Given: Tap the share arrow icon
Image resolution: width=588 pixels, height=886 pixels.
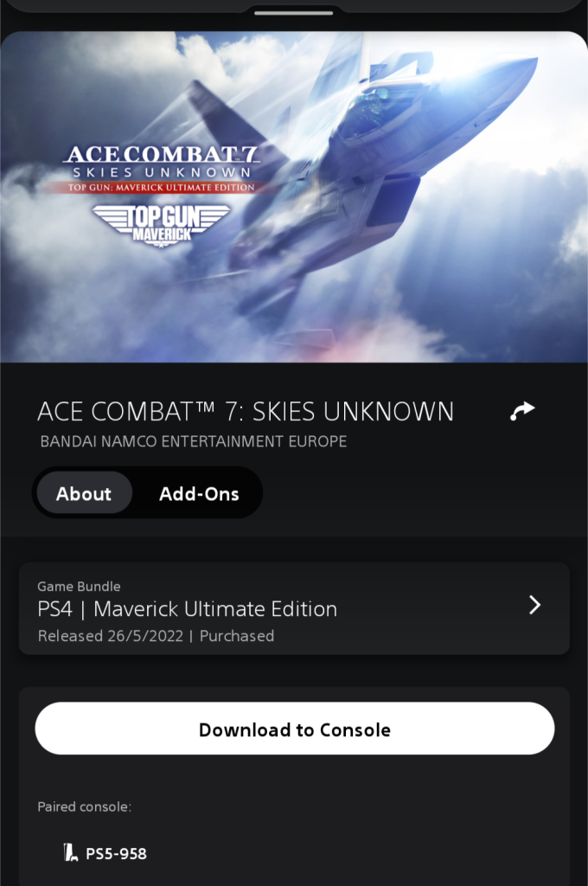Looking at the screenshot, I should pos(522,411).
